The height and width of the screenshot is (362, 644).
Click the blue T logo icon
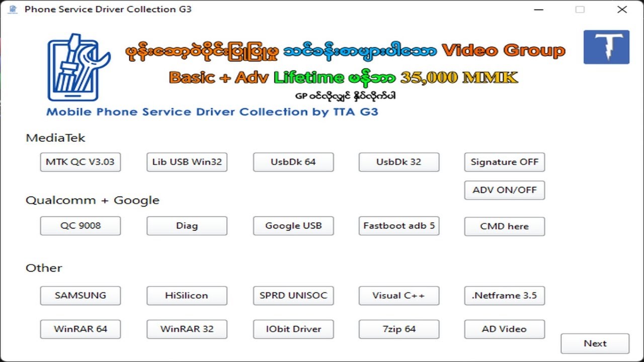(x=606, y=47)
